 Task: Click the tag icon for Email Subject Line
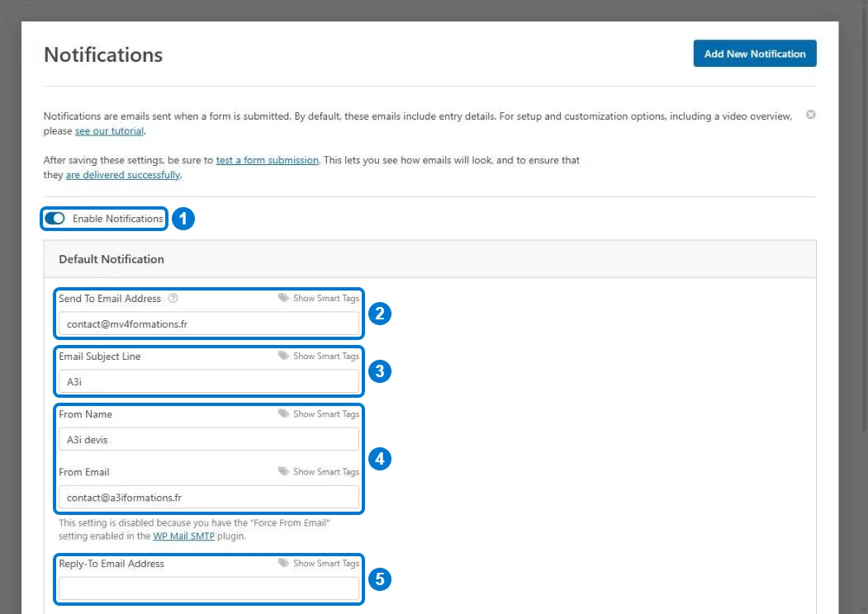[x=283, y=356]
